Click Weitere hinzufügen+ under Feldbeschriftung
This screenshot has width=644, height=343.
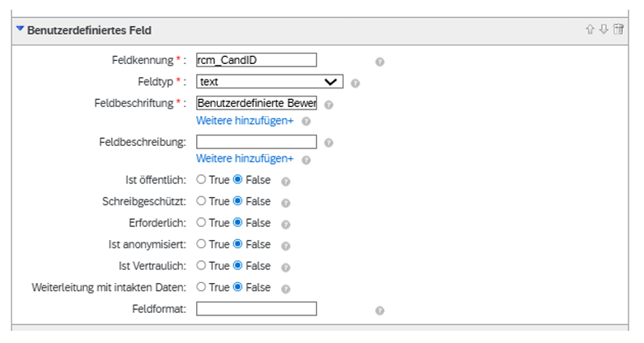coord(245,121)
